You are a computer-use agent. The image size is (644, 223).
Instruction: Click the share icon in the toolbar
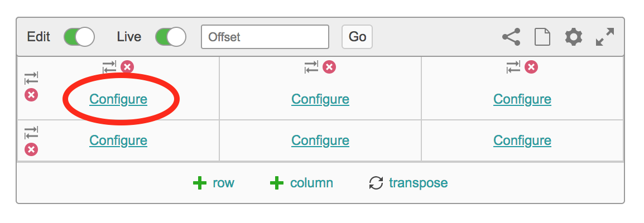coord(511,37)
